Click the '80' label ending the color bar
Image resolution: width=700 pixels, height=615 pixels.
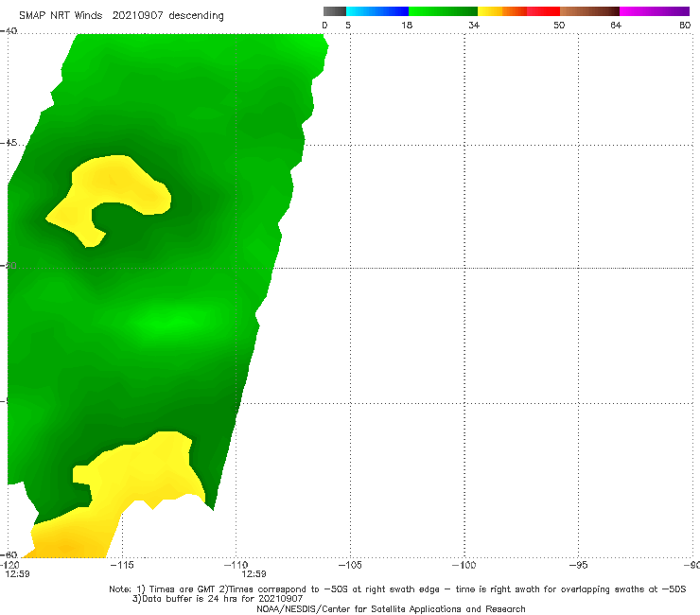[x=685, y=26]
